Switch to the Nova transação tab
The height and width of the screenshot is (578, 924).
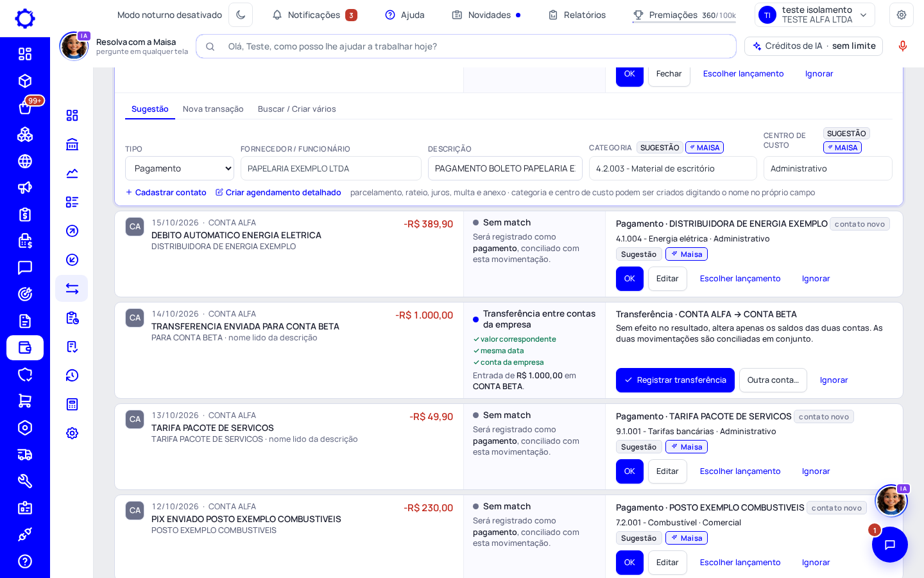(x=213, y=109)
